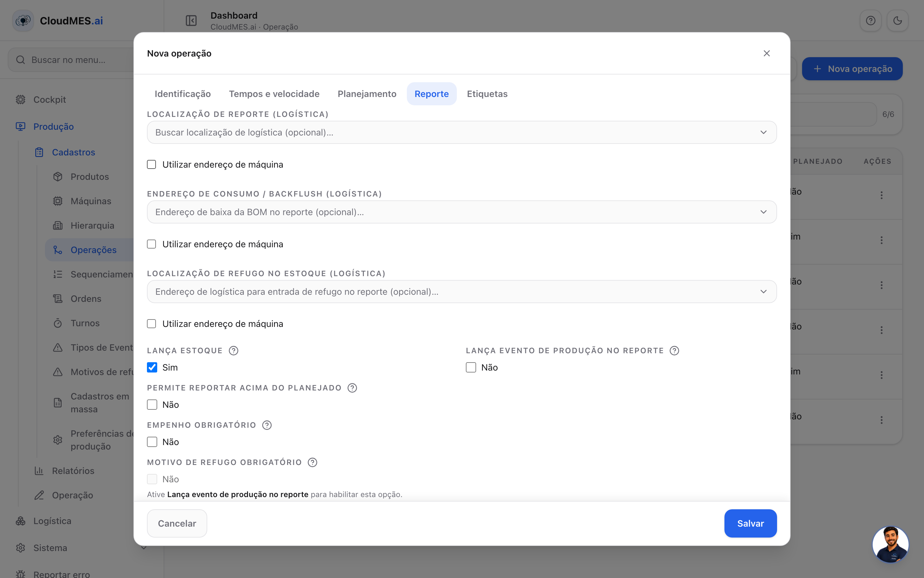924x578 pixels.
Task: Open the help icon in top bar
Action: tap(870, 21)
